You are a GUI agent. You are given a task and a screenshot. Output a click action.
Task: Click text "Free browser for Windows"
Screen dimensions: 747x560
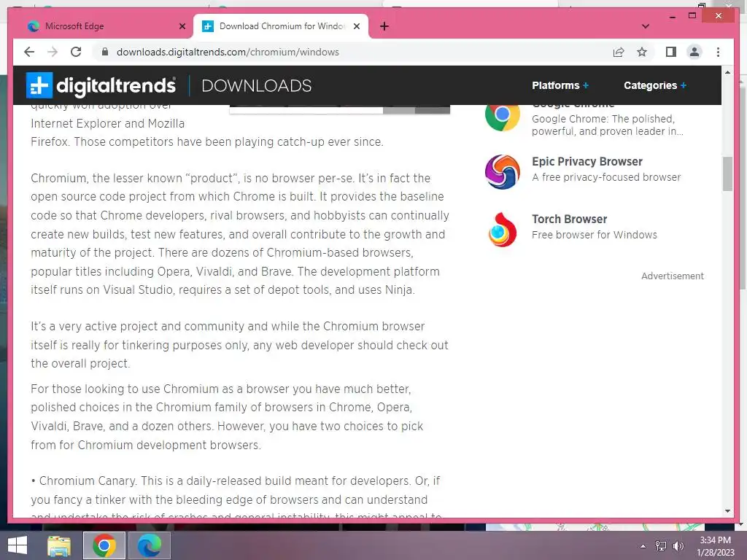(594, 235)
